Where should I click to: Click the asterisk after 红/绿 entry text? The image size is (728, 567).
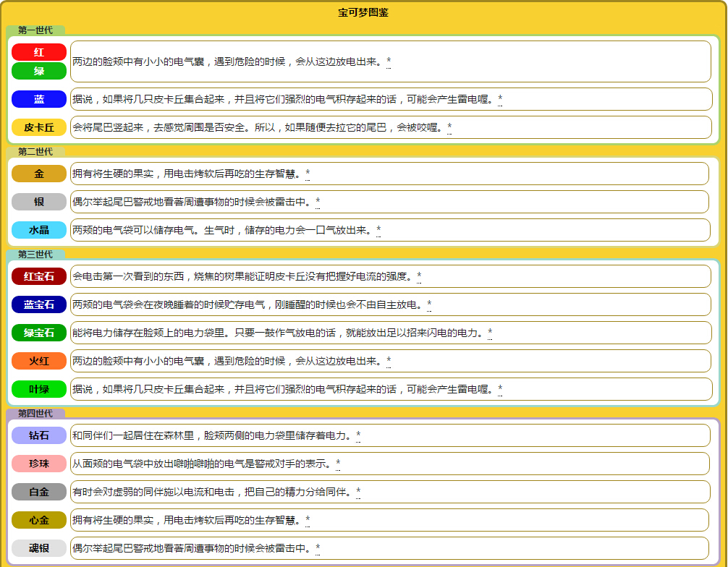389,61
